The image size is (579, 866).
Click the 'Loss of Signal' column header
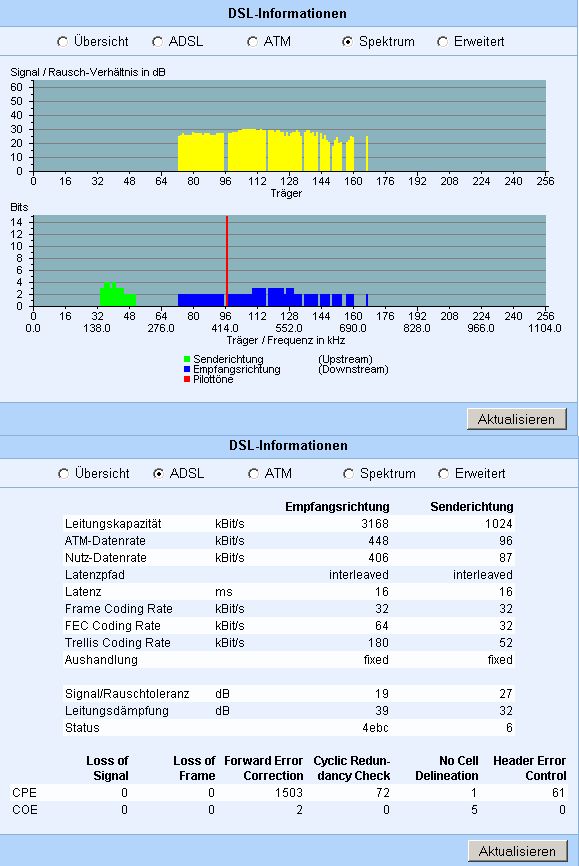tap(107, 768)
